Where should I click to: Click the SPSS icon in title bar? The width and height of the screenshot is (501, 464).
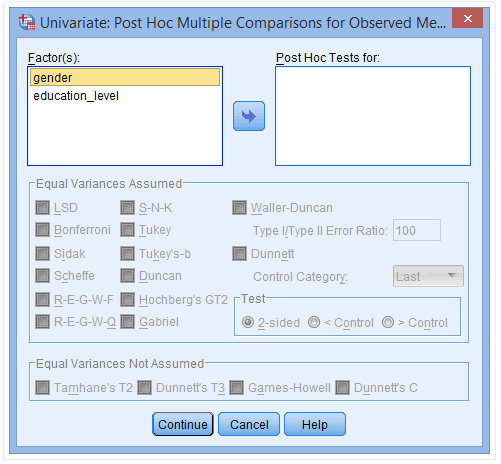tap(27, 23)
